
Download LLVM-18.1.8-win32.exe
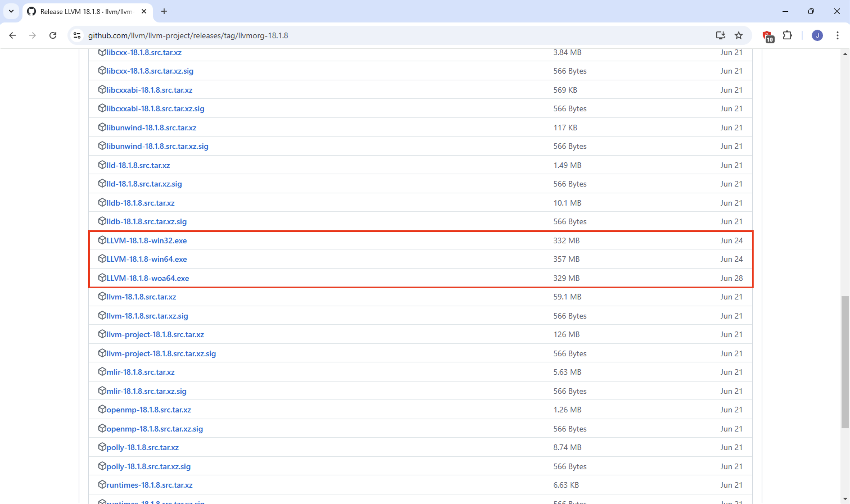tap(146, 240)
